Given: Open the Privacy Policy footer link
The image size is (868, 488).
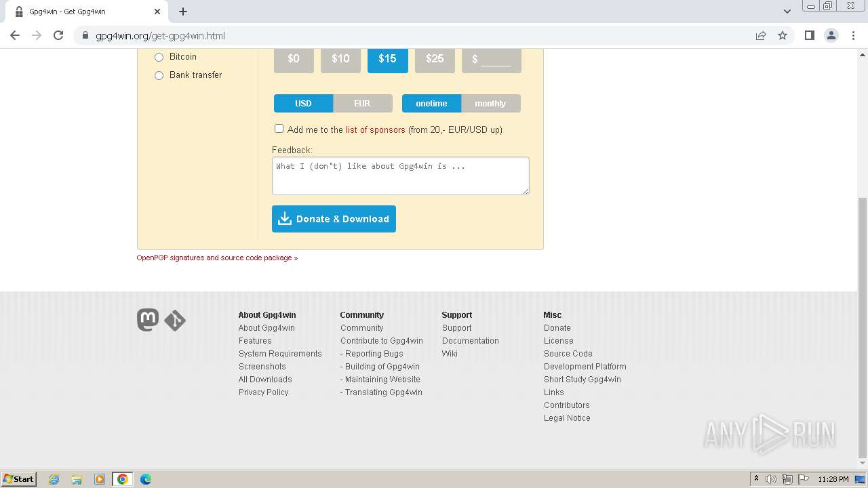Looking at the screenshot, I should tap(264, 392).
